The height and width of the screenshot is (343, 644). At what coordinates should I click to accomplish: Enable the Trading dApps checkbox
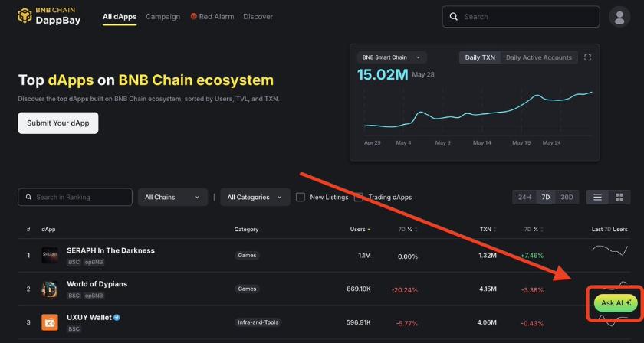click(359, 198)
